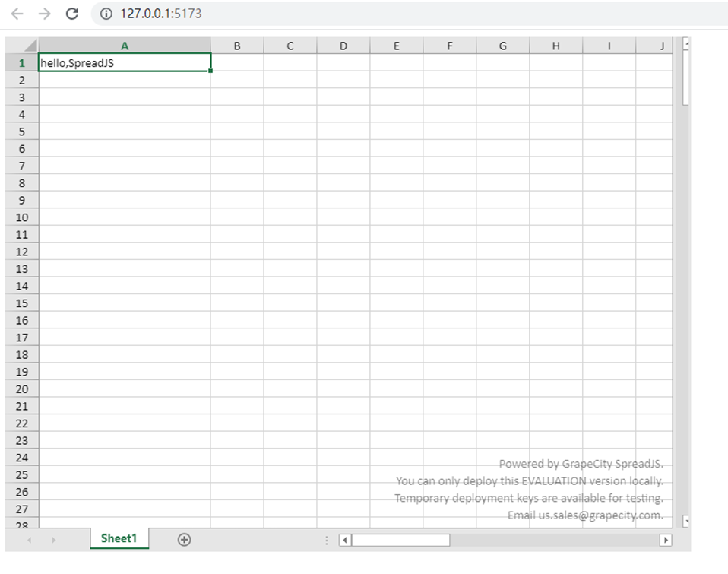Select column B header
728x574 pixels.
pos(237,46)
